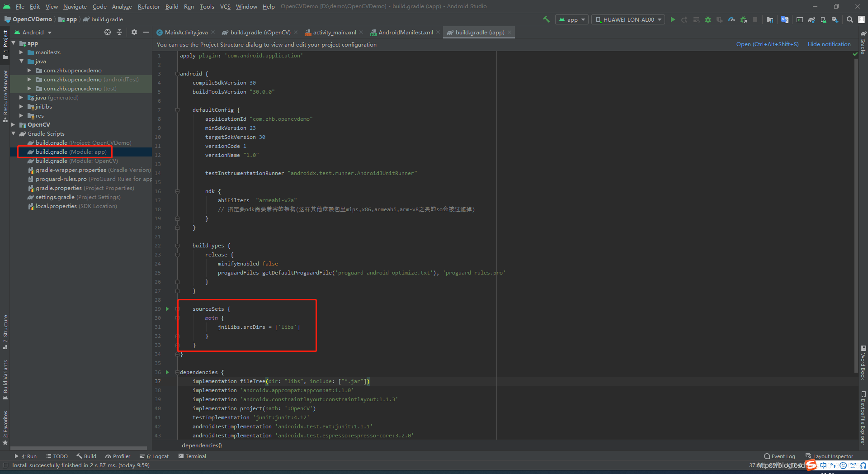
Task: Close the AndroidManifest.xml tab
Action: tap(438, 32)
